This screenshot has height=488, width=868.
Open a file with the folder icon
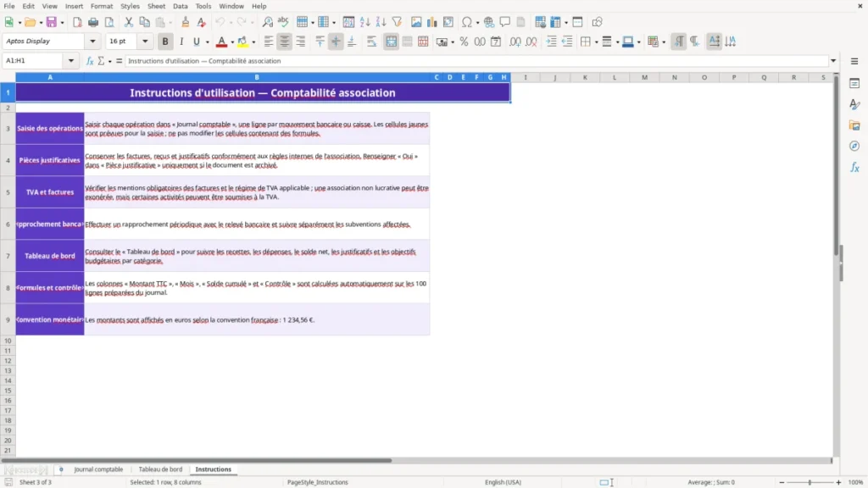tap(30, 22)
